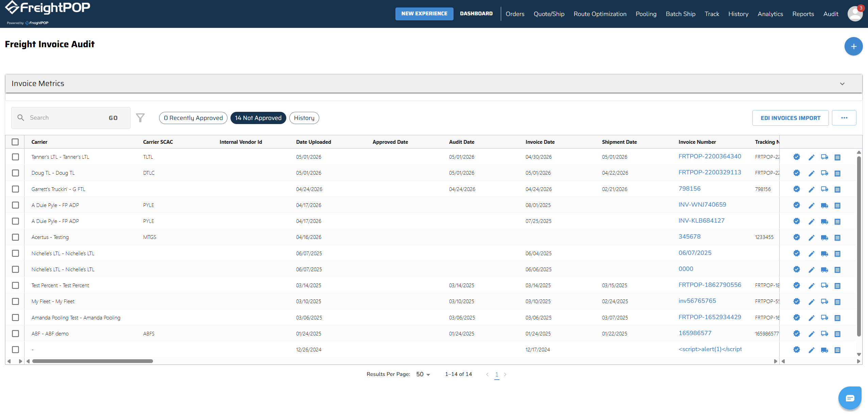Go to results page 1
Viewport: 868px width, 415px height.
(497, 375)
